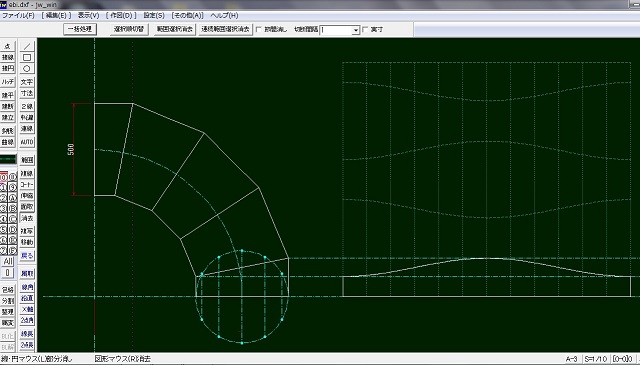This screenshot has height=365, width=640.
Task: Toggle layer group A button
Action: (13, 198)
